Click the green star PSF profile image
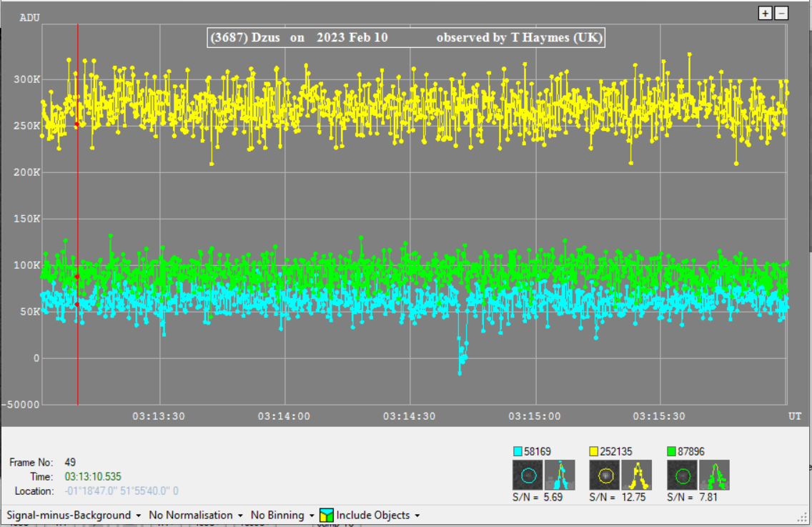 tap(713, 475)
